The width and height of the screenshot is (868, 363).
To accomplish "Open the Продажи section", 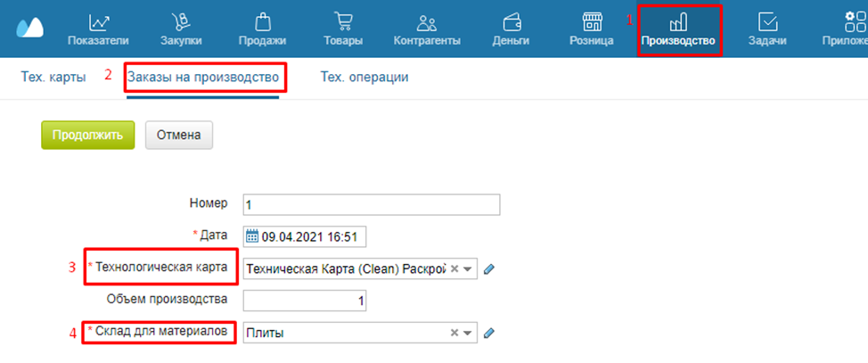I will coord(262,30).
